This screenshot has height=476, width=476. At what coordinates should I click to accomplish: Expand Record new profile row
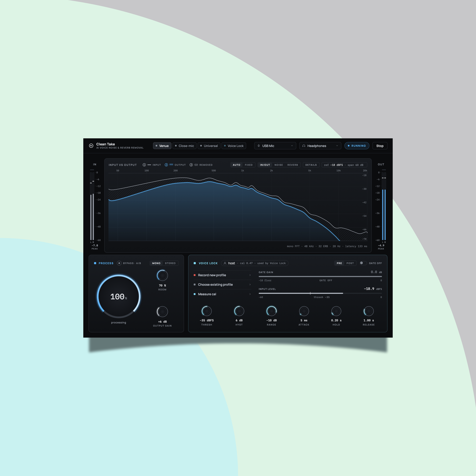pos(222,275)
